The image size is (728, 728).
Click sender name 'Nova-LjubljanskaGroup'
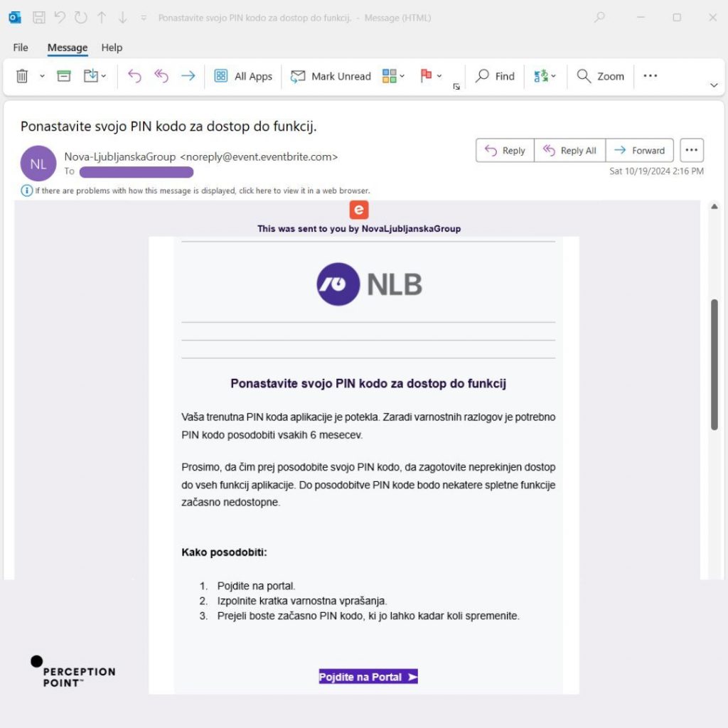point(119,157)
